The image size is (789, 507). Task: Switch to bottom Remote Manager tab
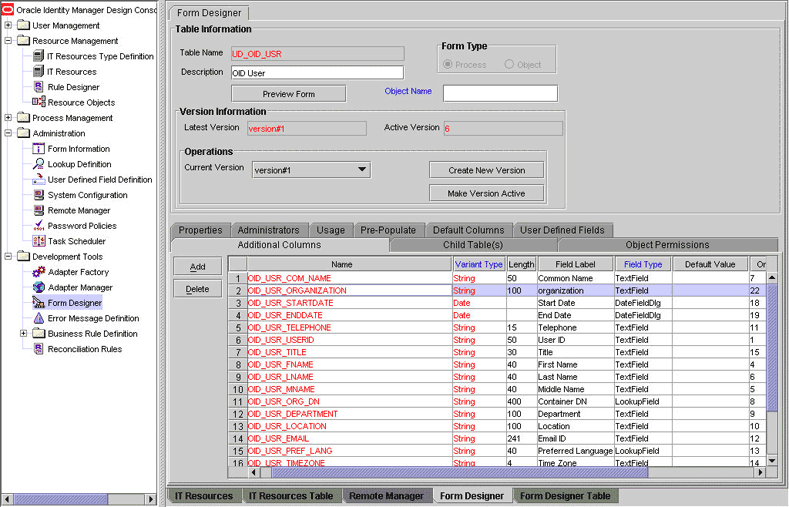(386, 495)
